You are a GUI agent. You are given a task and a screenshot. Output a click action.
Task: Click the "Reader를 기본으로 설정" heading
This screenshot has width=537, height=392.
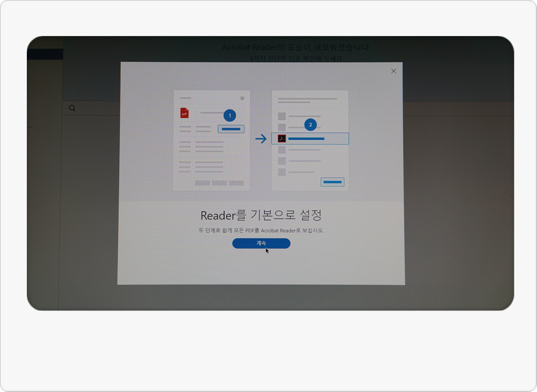point(261,215)
